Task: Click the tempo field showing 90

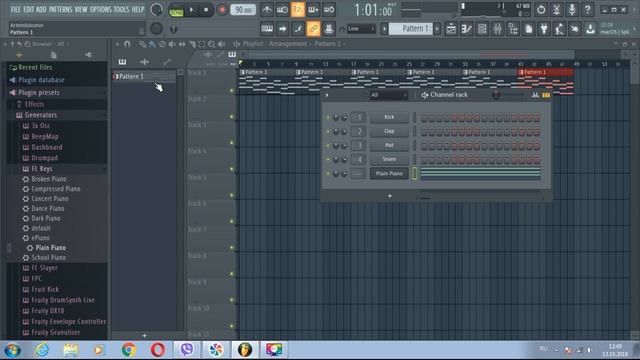Action: tap(243, 10)
